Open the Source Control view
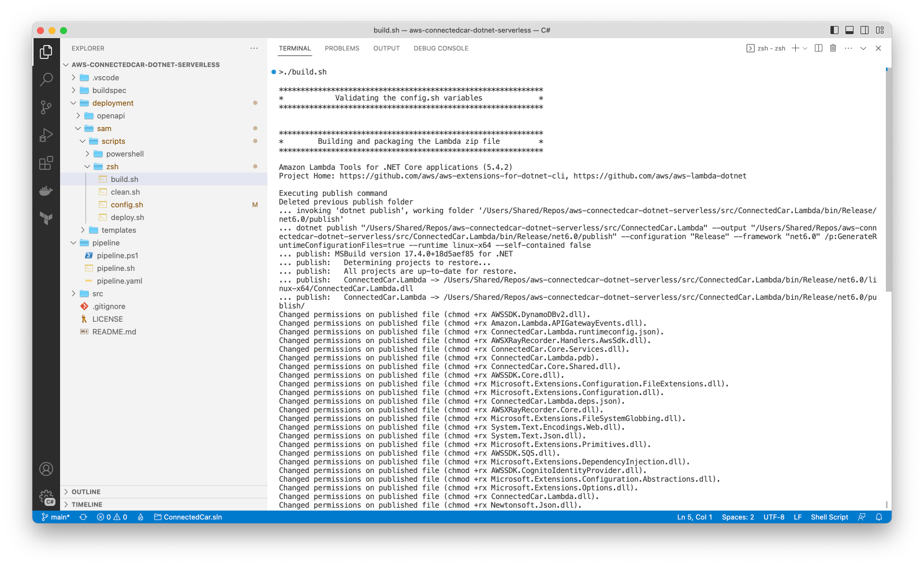The height and width of the screenshot is (566, 924). tap(46, 107)
